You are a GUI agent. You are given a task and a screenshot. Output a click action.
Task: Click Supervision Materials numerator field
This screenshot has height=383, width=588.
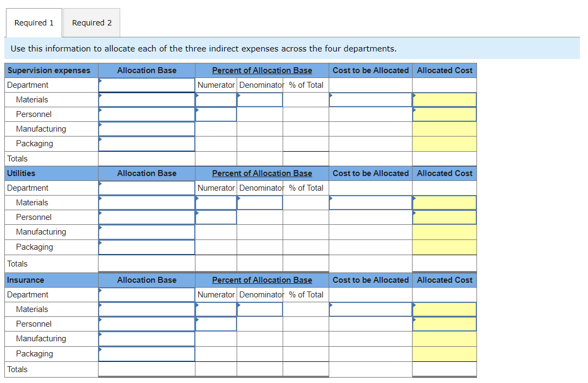coord(216,100)
